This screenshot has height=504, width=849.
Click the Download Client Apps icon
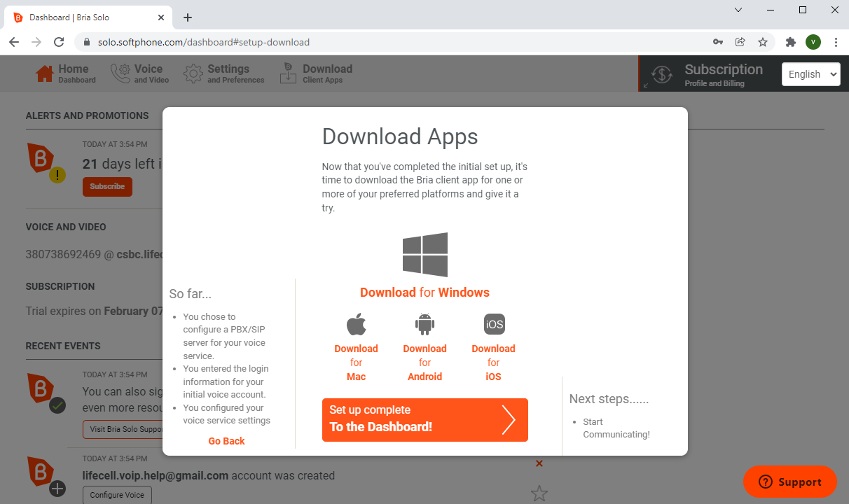(x=288, y=73)
